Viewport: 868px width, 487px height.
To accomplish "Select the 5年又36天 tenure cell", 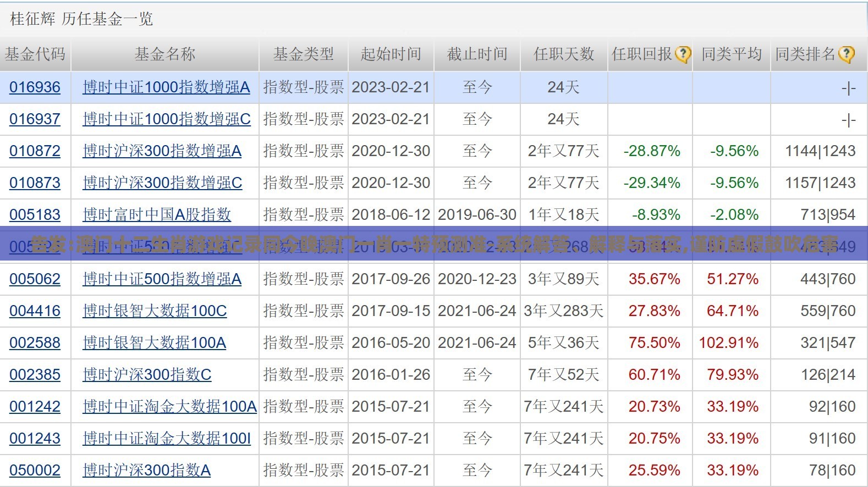I will (x=564, y=343).
